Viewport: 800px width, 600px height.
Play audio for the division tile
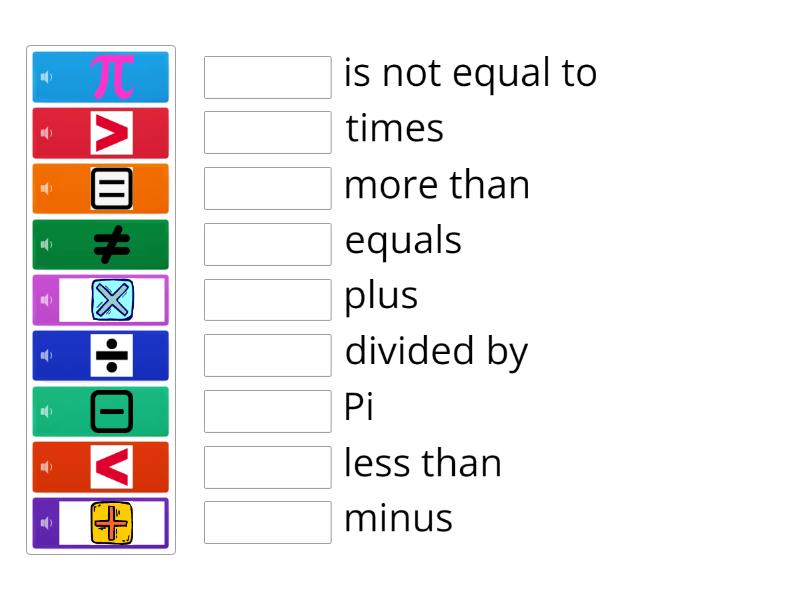pyautogui.click(x=45, y=355)
